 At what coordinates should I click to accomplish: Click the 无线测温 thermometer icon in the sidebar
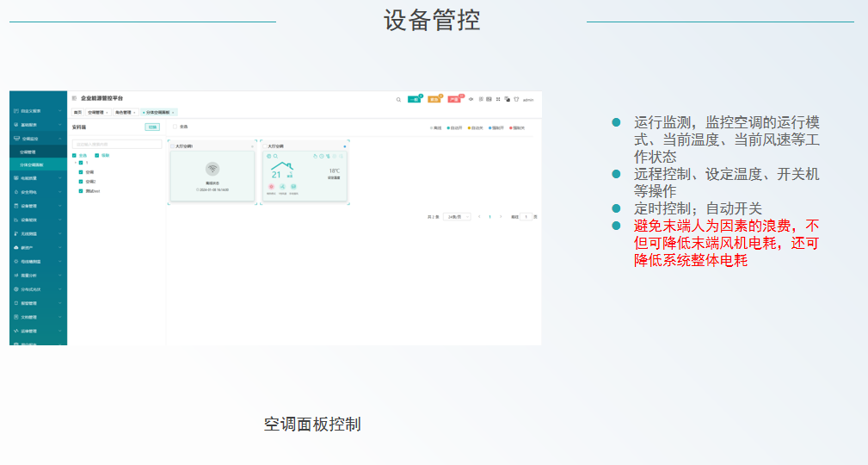pyautogui.click(x=16, y=233)
